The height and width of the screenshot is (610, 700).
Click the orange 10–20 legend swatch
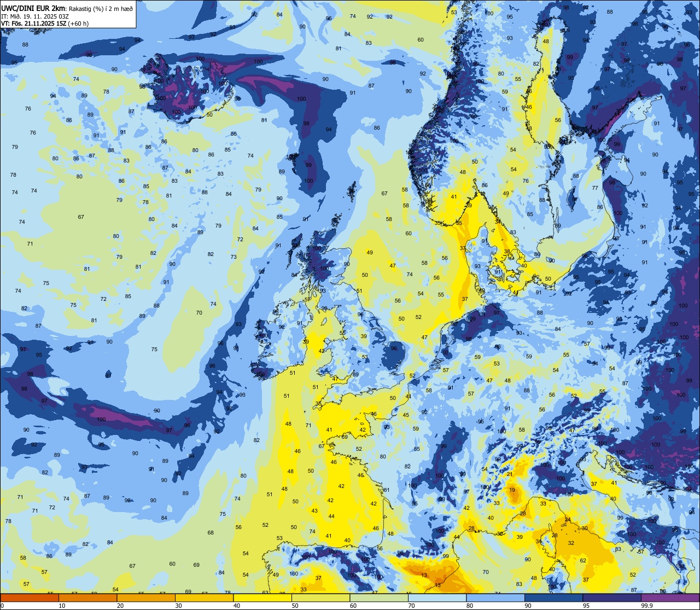point(87,597)
